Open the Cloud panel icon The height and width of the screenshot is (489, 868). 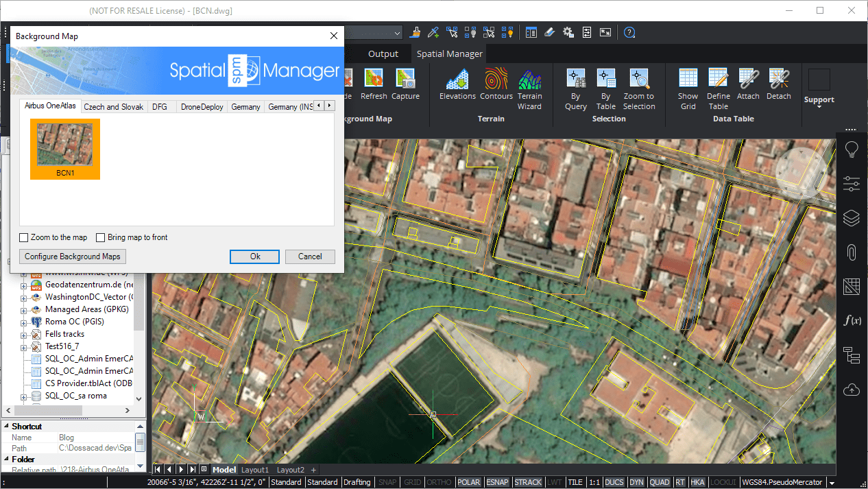(x=852, y=389)
